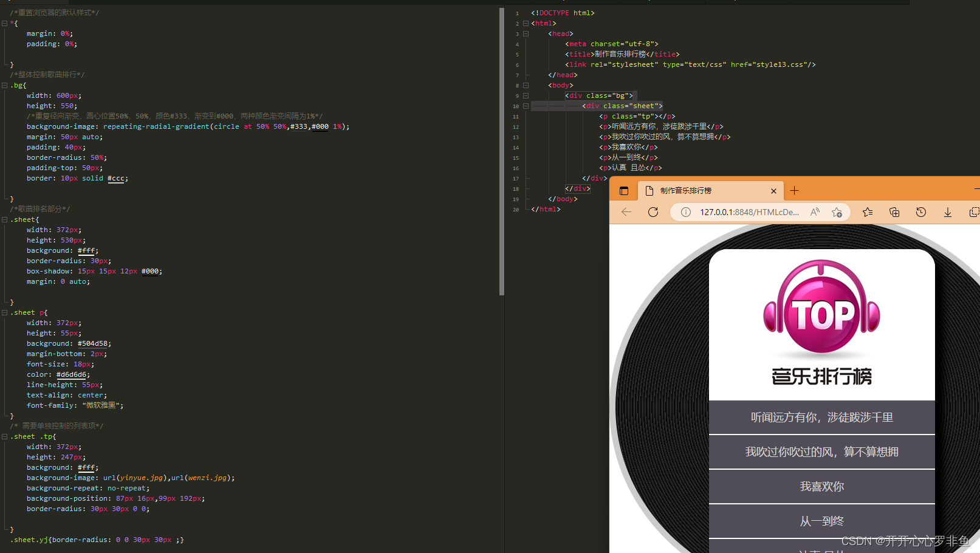Click the #504d58 background color value
Viewport: 980px width, 553px height.
tap(92, 344)
